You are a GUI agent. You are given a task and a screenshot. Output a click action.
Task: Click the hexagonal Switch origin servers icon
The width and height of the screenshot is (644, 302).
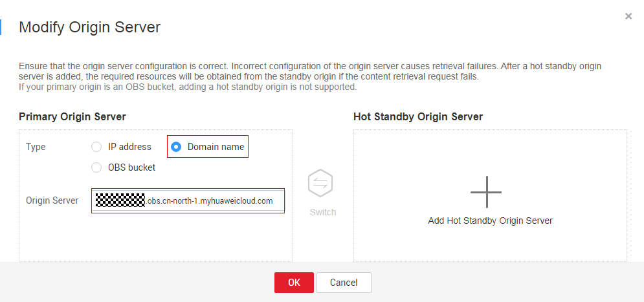pos(320,184)
